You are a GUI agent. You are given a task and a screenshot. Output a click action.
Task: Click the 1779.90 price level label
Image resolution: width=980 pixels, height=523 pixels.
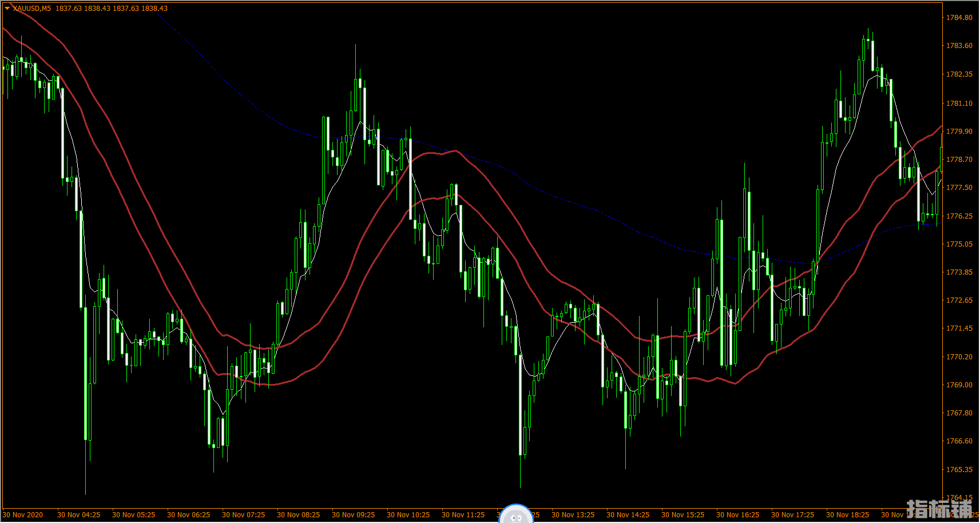[x=959, y=132]
